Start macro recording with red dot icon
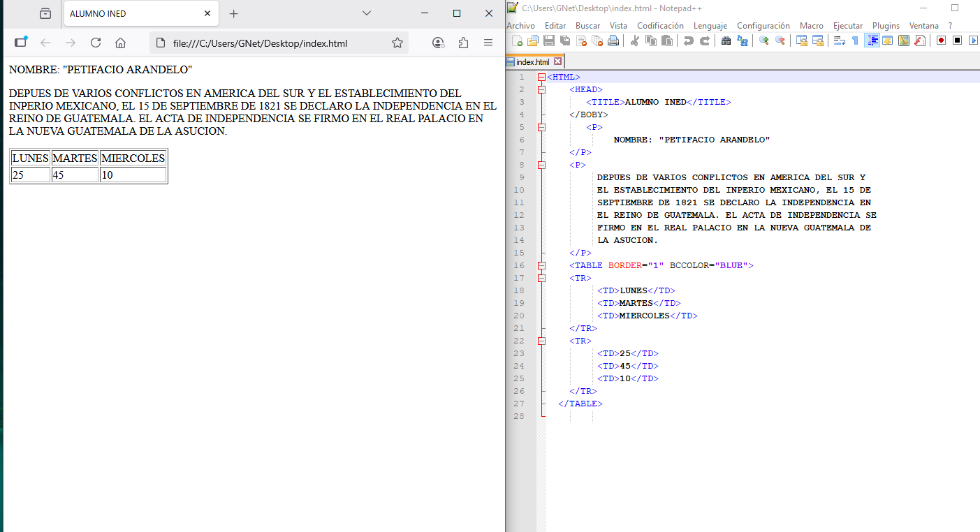This screenshot has width=980, height=532. click(941, 40)
